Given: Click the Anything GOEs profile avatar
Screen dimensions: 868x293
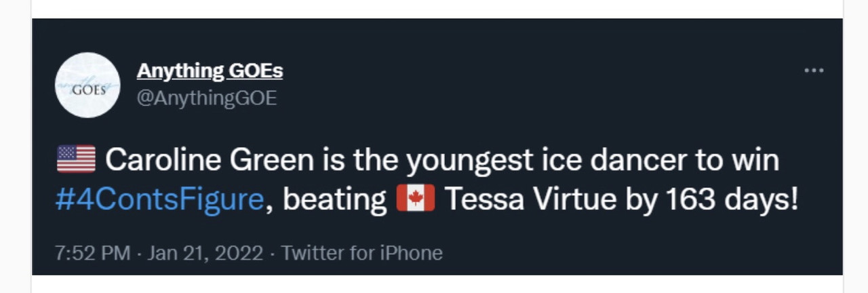Looking at the screenshot, I should click(87, 85).
